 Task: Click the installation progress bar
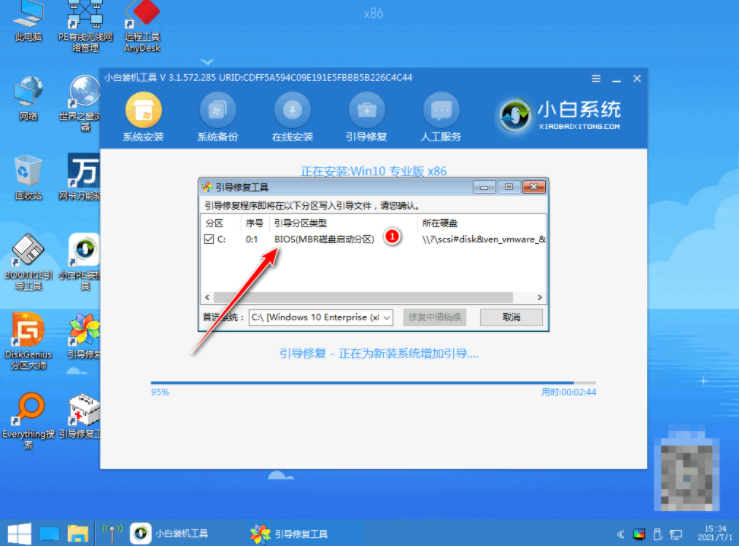click(x=373, y=383)
